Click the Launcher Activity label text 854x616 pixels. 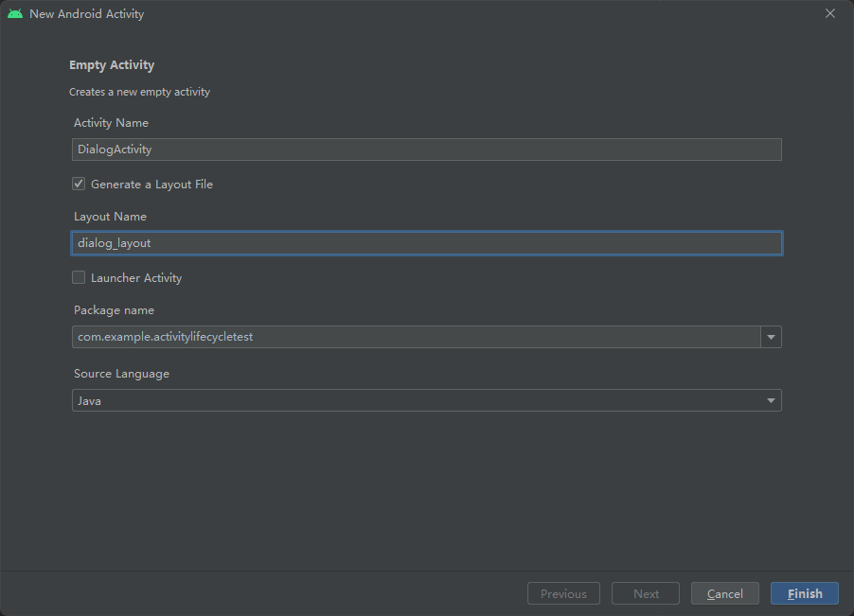136,278
